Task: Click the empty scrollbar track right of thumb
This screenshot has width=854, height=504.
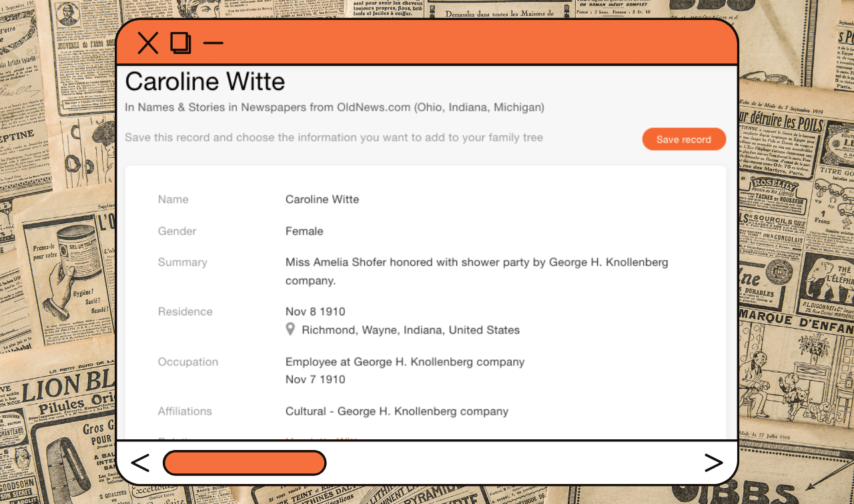Action: pos(507,463)
